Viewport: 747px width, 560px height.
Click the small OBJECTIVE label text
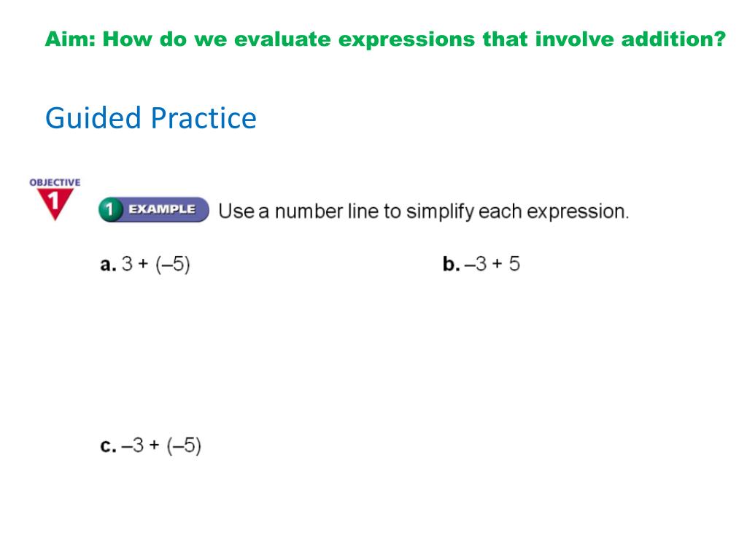pos(55,182)
